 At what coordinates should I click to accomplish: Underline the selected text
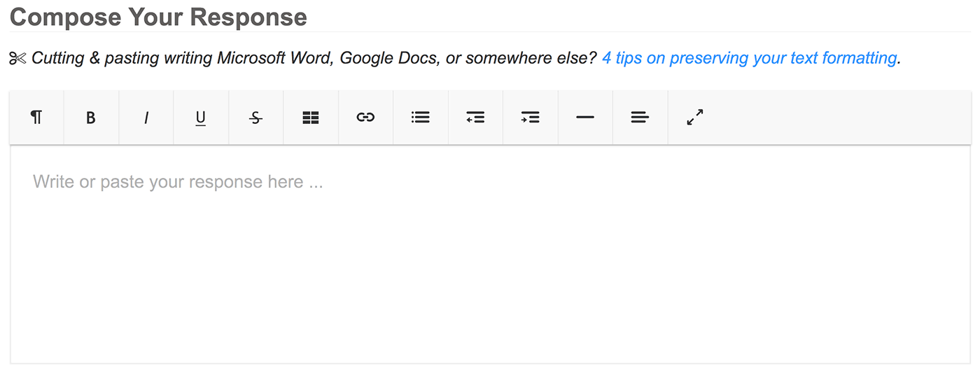click(x=201, y=118)
